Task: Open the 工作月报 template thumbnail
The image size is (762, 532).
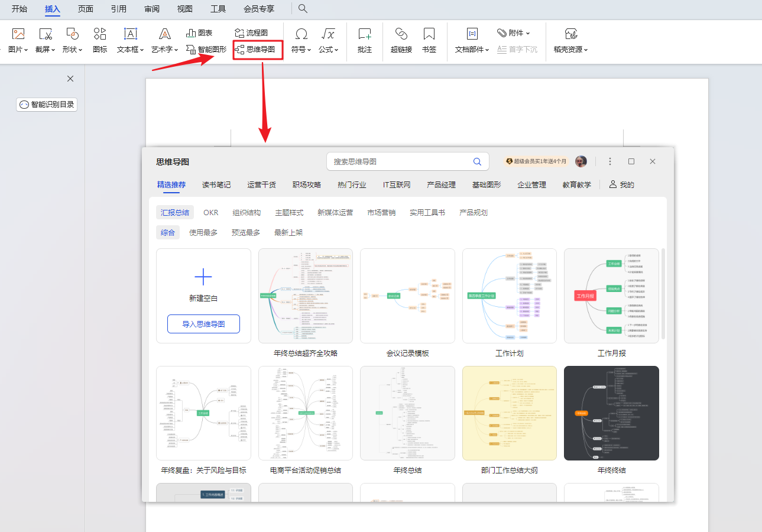Action: click(x=611, y=296)
